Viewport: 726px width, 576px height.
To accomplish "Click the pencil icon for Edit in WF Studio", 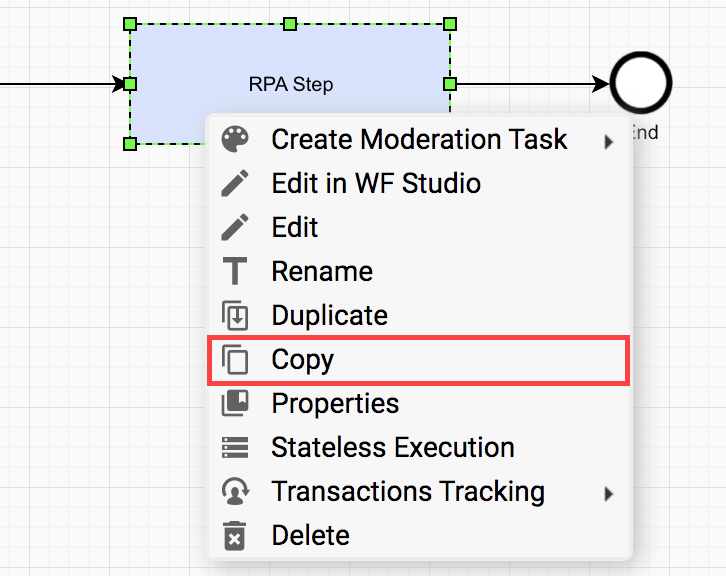I will click(x=235, y=183).
